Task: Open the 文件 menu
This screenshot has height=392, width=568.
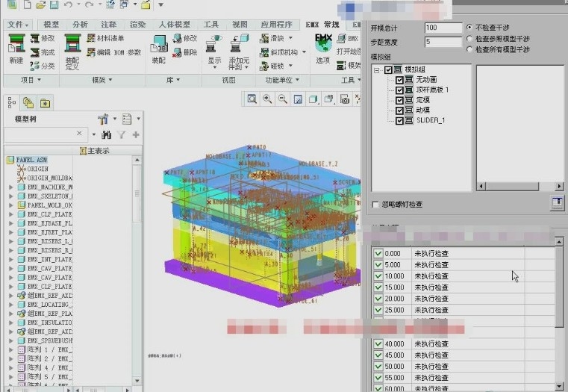Action: [18, 25]
